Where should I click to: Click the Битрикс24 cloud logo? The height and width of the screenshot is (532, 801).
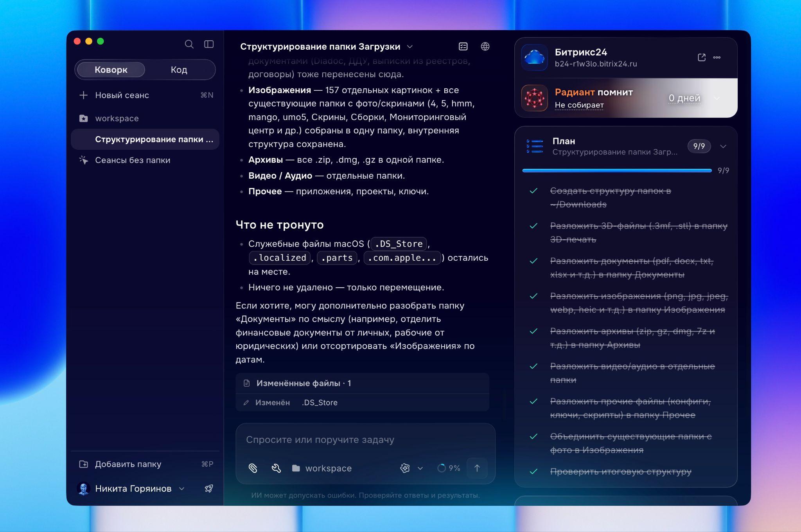[x=534, y=57]
